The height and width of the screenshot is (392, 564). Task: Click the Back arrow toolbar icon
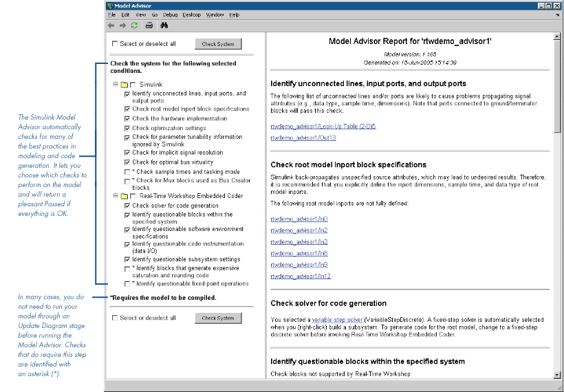[111, 25]
